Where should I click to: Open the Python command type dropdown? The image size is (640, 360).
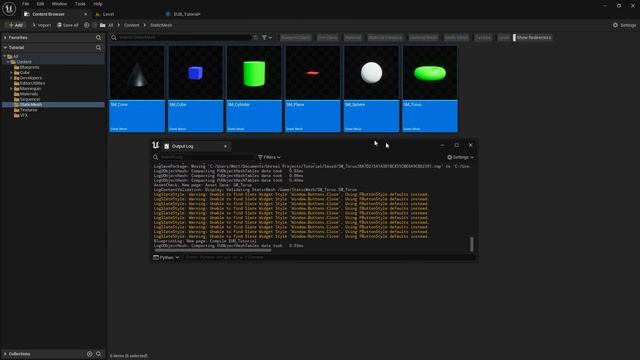click(x=166, y=258)
